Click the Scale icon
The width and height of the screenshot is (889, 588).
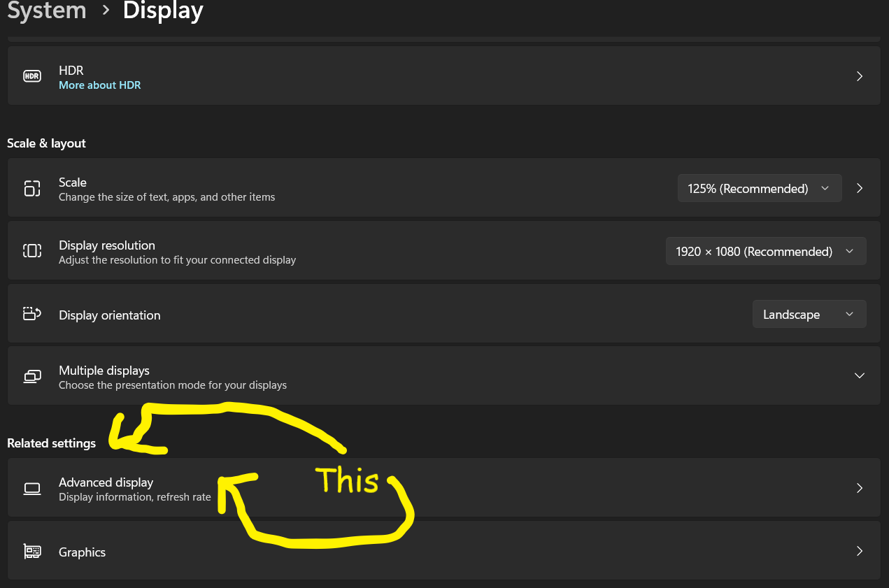[32, 188]
